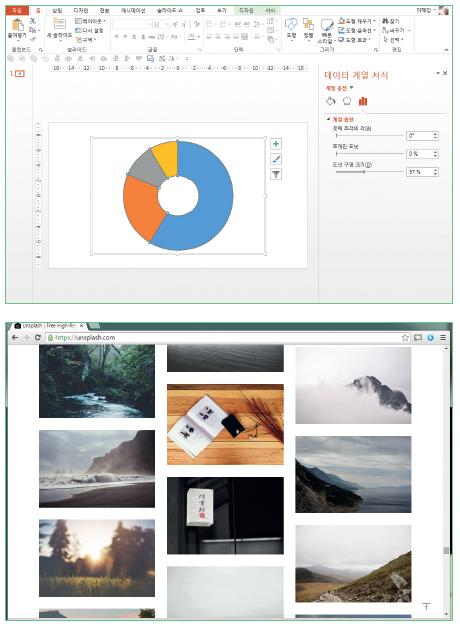The width and height of the screenshot is (460, 624).
Task: Click the Replace (바꾸기) icon in ribbon
Action: 385,30
